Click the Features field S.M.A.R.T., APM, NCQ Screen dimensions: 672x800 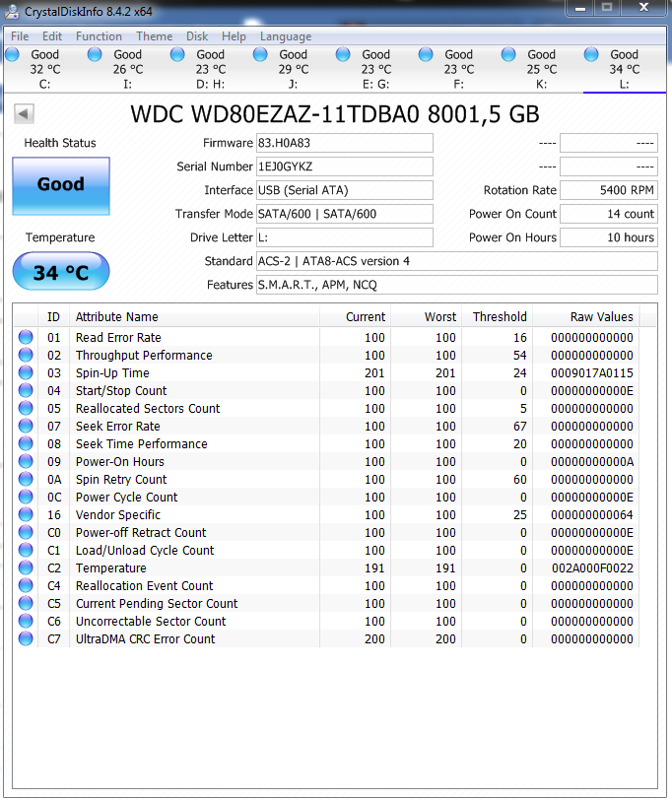click(456, 285)
